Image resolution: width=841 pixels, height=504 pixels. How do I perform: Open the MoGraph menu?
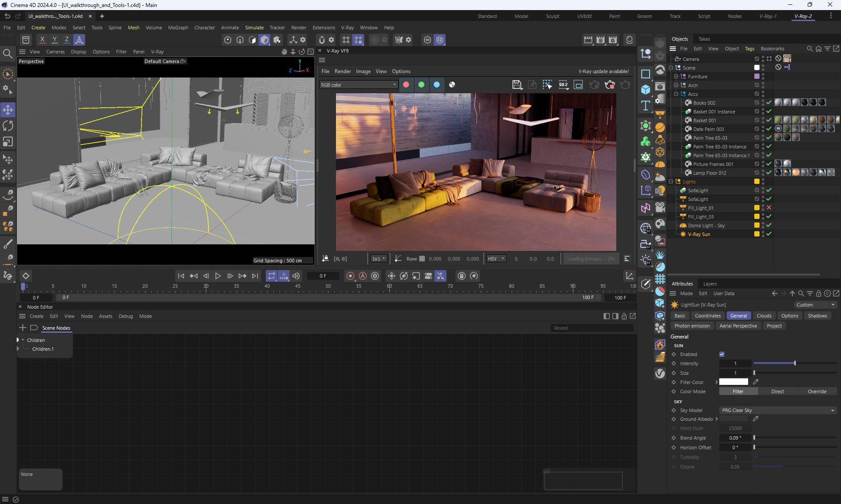[x=178, y=28]
